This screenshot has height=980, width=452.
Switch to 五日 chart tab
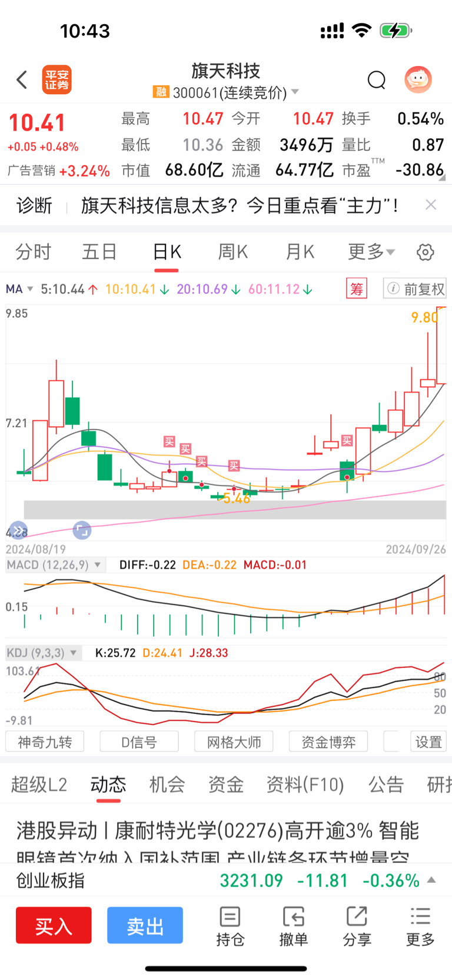point(99,252)
